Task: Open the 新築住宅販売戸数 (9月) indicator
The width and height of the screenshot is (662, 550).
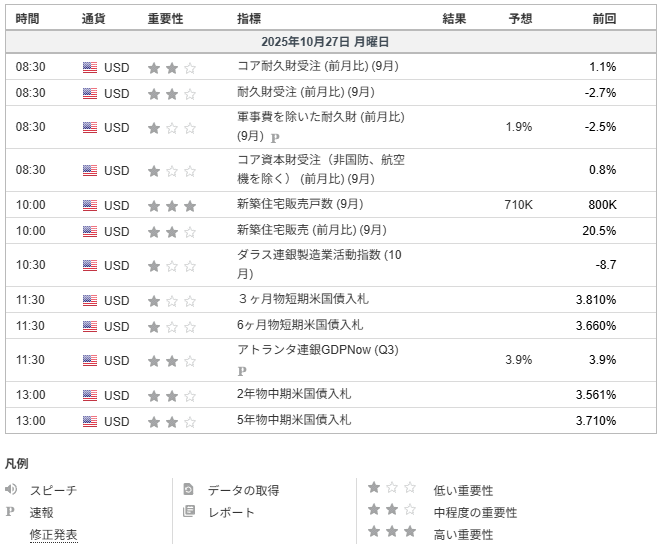Action: pos(300,204)
